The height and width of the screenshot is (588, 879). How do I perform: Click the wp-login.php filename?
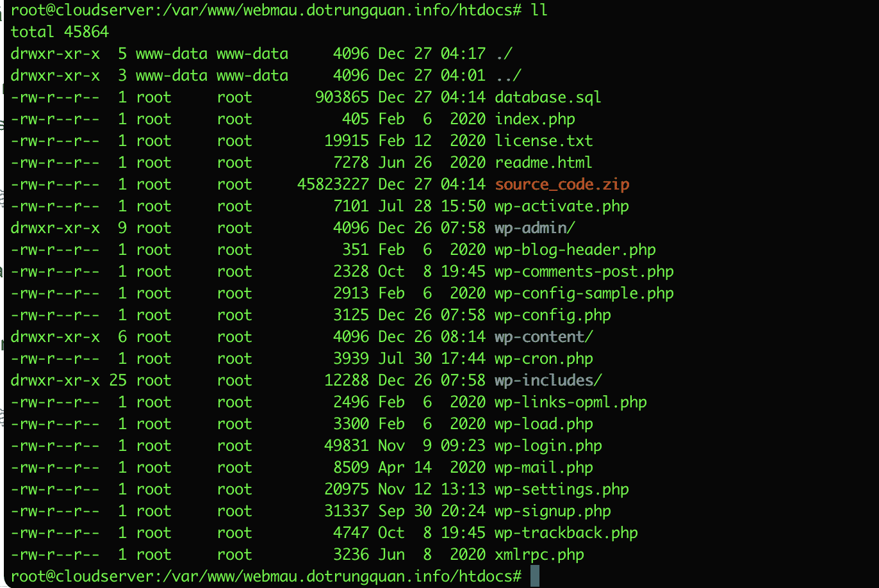point(548,446)
